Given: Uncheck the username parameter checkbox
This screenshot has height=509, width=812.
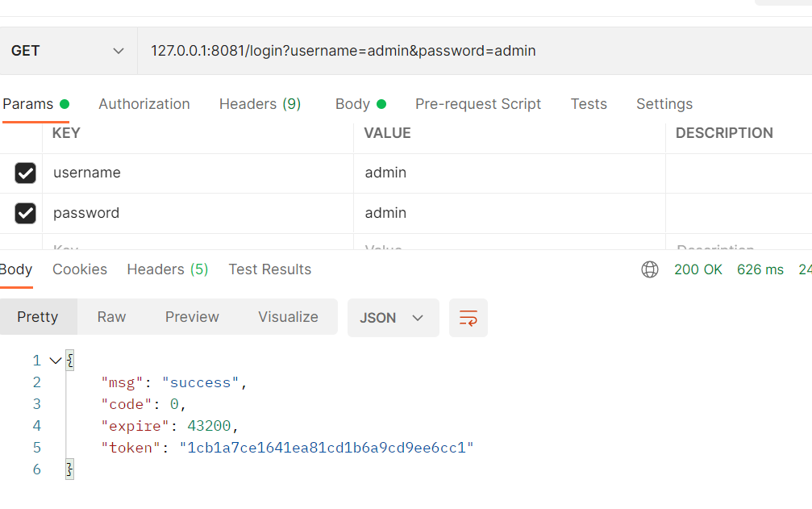Looking at the screenshot, I should tap(25, 173).
